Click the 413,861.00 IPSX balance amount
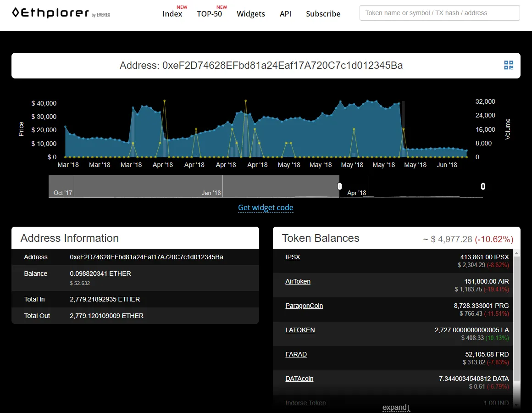This screenshot has height=413, width=532. coord(484,257)
